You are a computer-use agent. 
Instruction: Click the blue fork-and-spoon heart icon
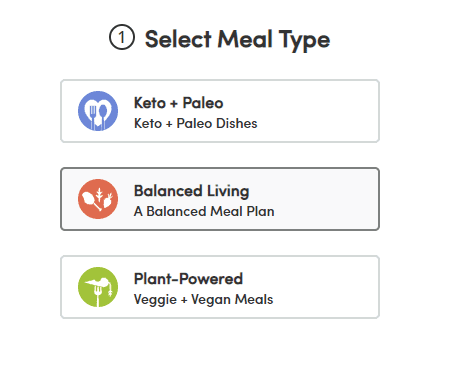[98, 111]
